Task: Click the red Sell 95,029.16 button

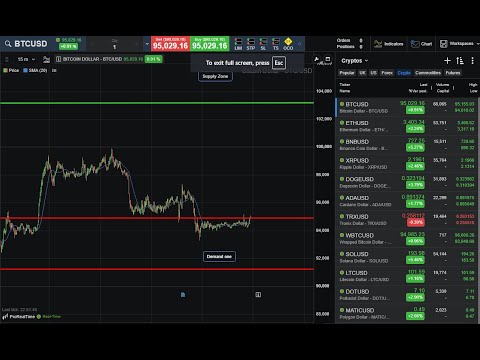Action: [x=170, y=44]
